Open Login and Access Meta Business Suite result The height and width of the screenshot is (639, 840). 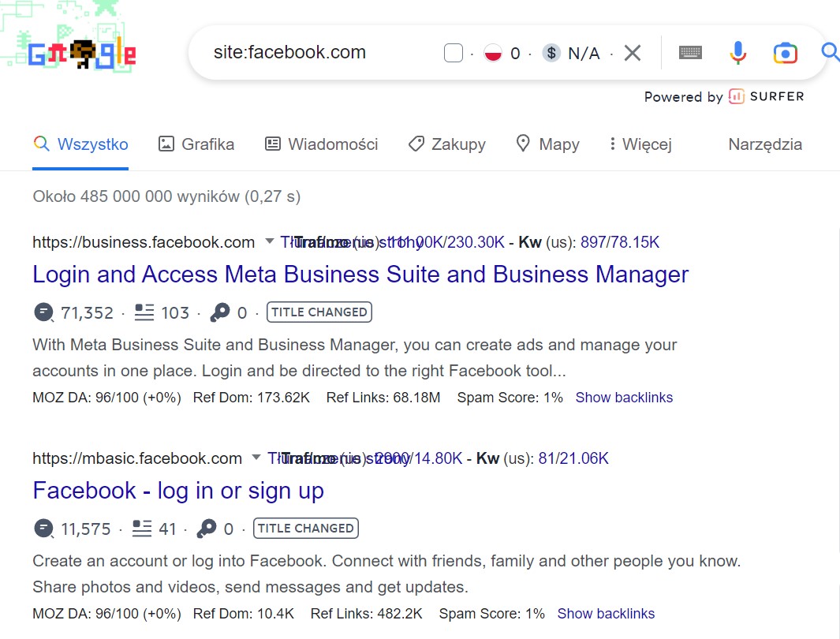click(360, 275)
